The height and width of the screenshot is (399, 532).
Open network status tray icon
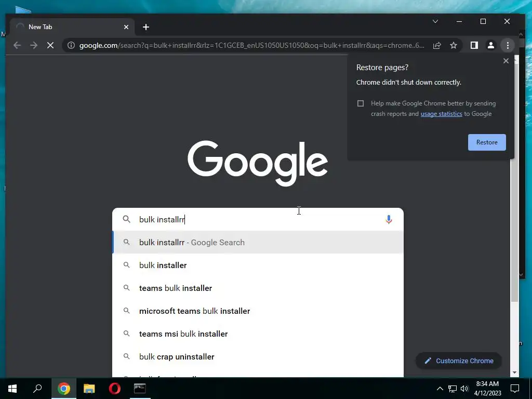coord(453,389)
